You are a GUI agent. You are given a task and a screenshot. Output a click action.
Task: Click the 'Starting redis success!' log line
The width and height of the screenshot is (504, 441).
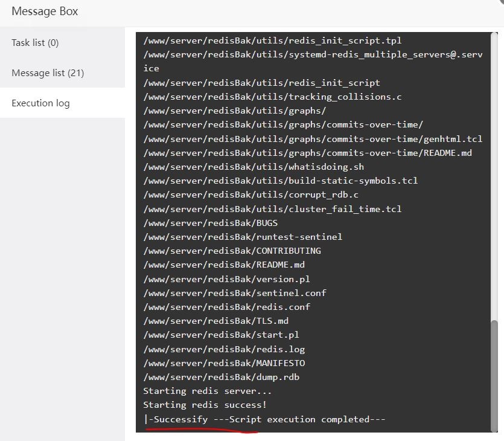tap(205, 405)
